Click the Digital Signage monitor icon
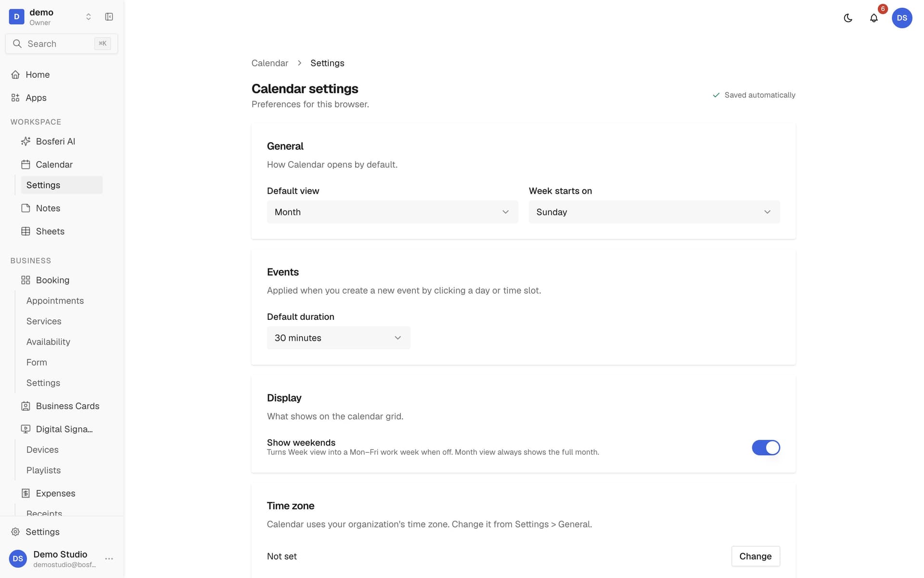This screenshot has height=578, width=924. pyautogui.click(x=26, y=429)
